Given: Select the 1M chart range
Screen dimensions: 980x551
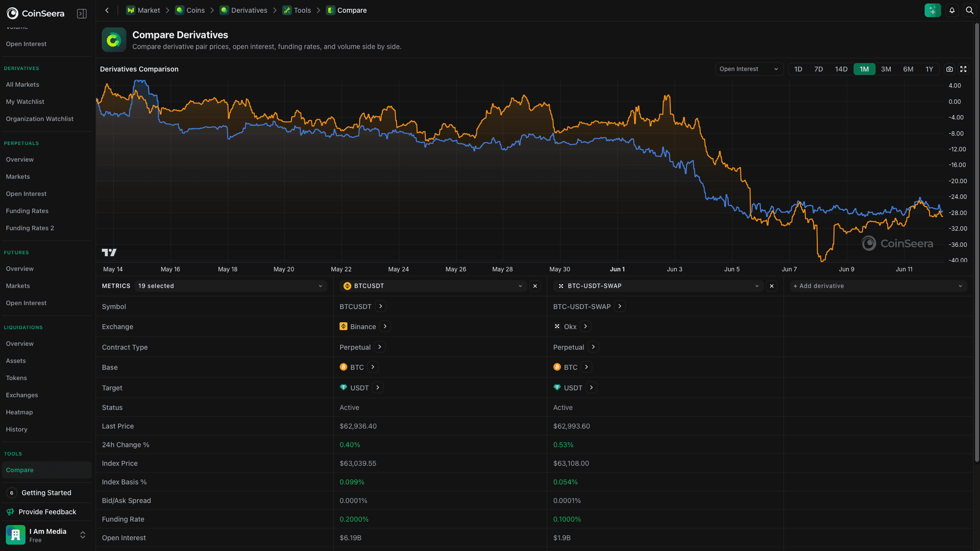Looking at the screenshot, I should (x=864, y=69).
